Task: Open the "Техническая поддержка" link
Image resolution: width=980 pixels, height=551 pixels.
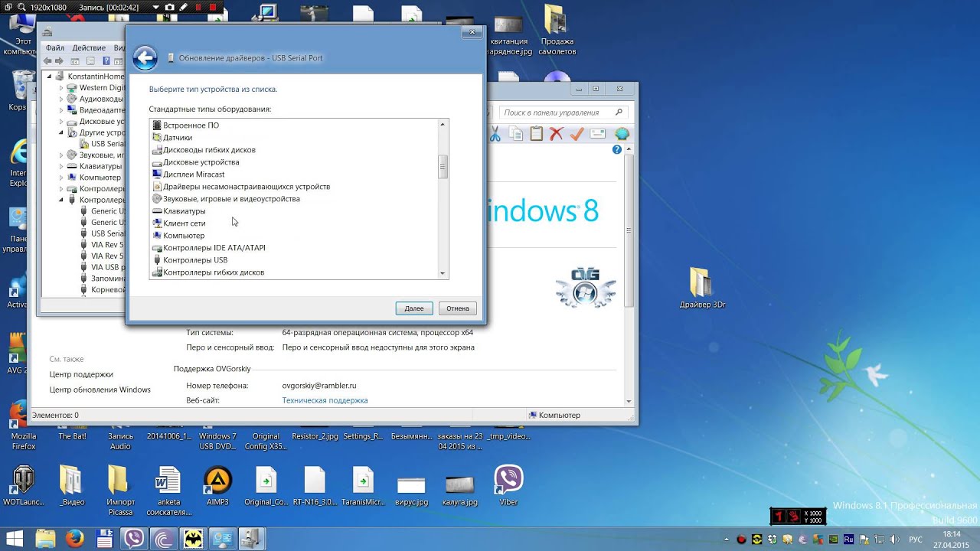Action: pyautogui.click(x=325, y=400)
